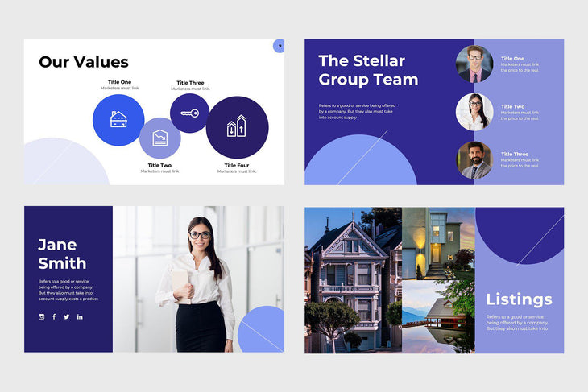This screenshot has width=588, height=392.
Task: Click the key icon below Title Three
Action: (x=189, y=113)
